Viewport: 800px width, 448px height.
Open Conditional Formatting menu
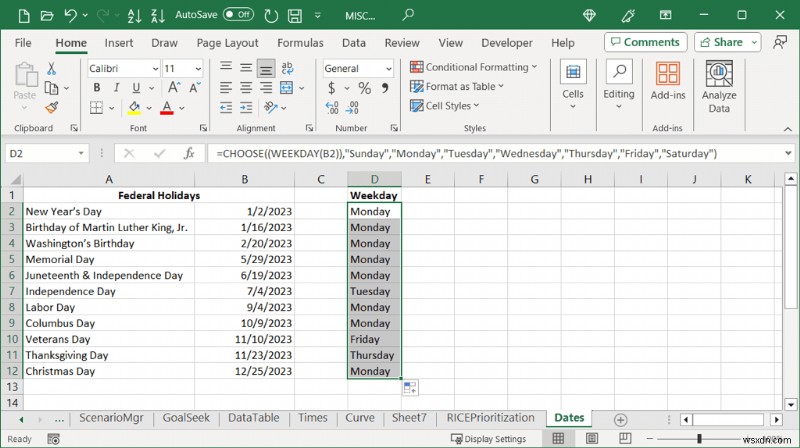(473, 67)
